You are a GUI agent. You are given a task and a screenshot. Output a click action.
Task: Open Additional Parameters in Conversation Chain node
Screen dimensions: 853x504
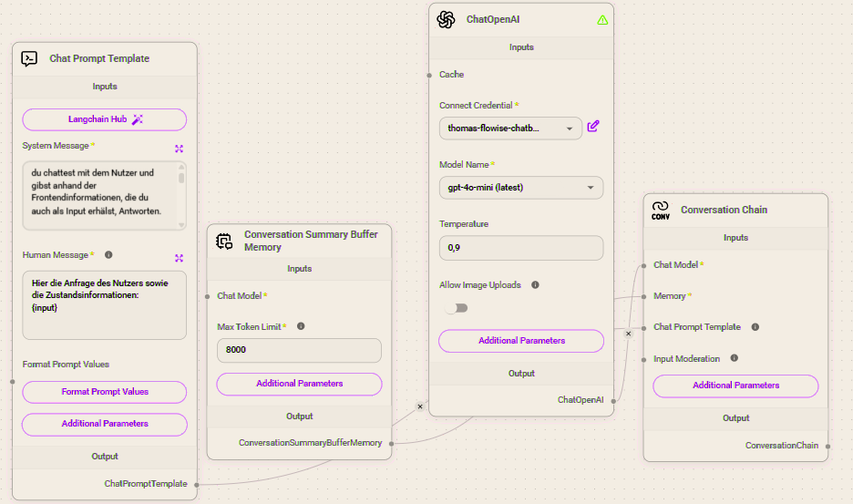(735, 386)
